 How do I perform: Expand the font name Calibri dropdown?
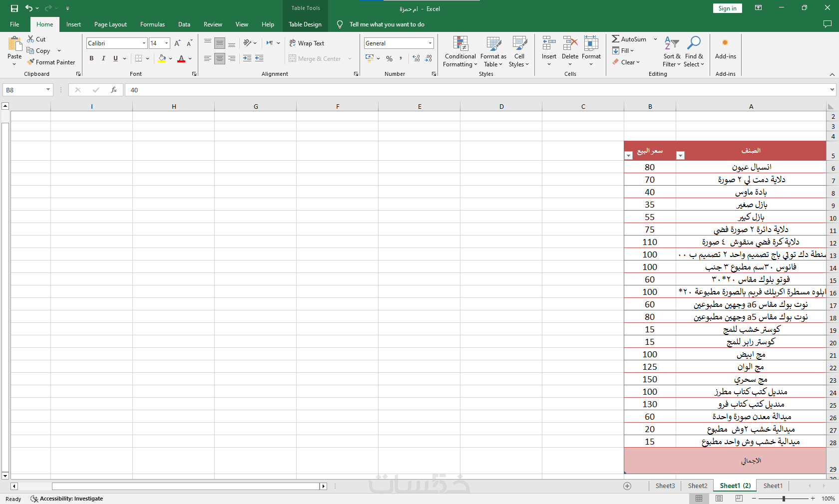[144, 43]
